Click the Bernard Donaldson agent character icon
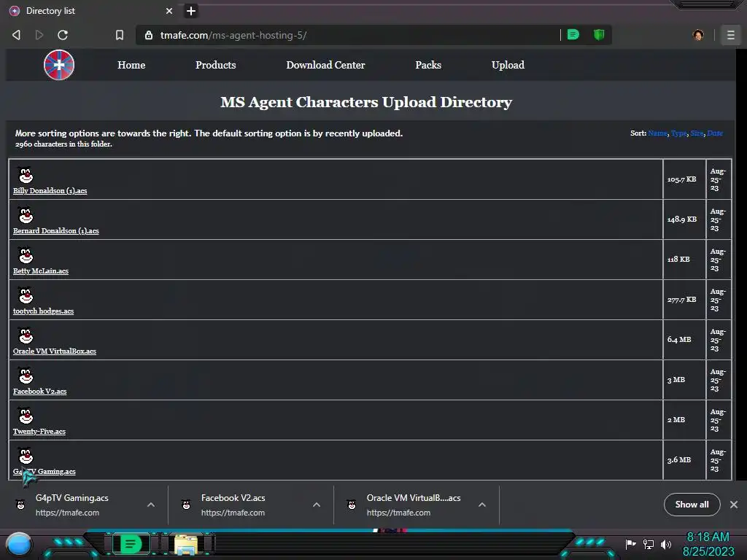 [26, 215]
